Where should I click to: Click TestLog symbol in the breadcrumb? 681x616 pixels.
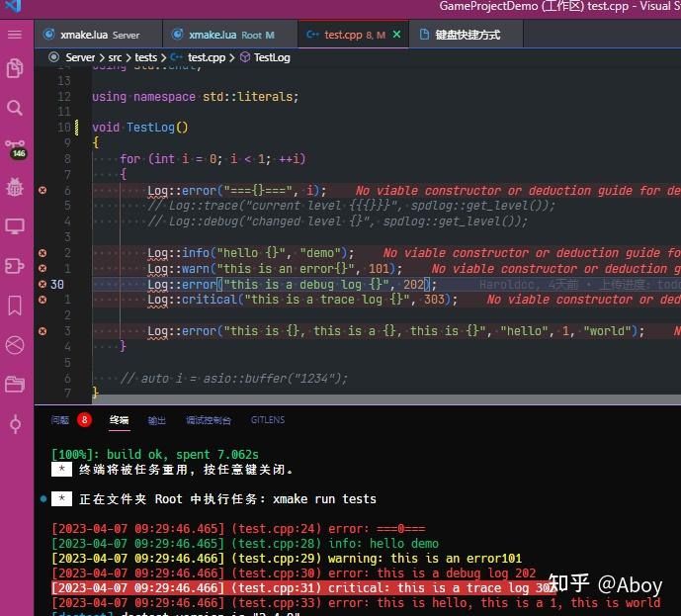(272, 57)
